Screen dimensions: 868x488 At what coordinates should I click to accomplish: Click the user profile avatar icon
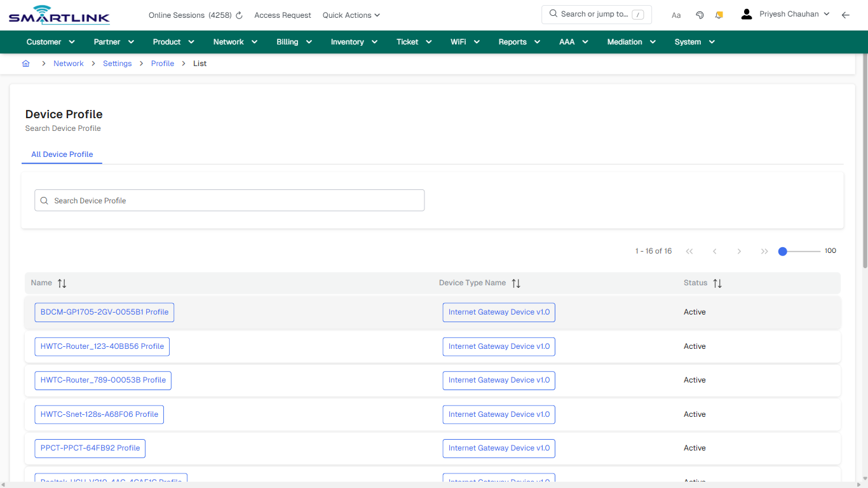click(746, 13)
